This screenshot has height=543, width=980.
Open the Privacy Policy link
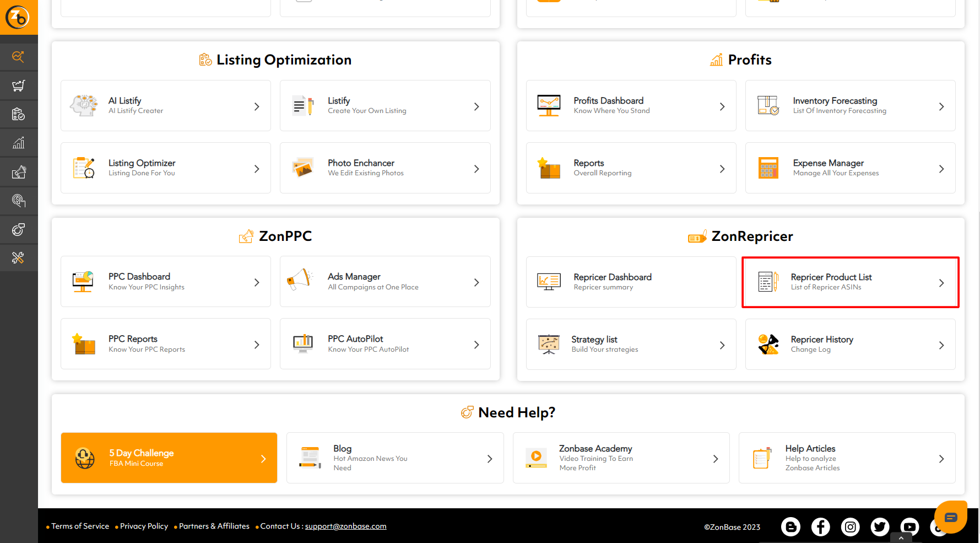click(x=144, y=526)
